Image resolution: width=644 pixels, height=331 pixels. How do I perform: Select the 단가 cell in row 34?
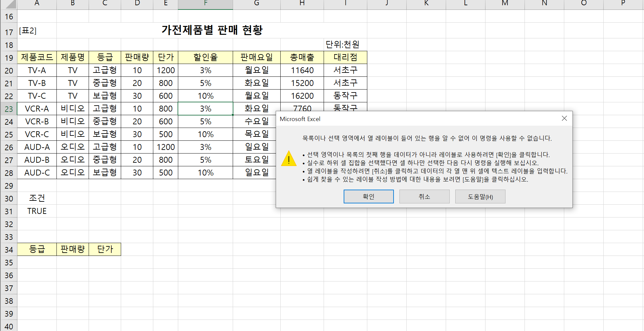(105, 249)
